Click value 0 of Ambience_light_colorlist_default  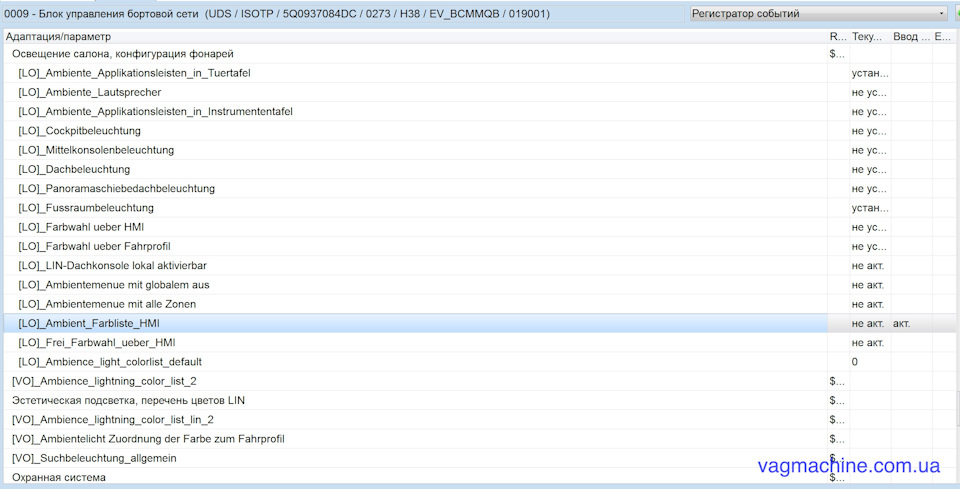pos(855,362)
